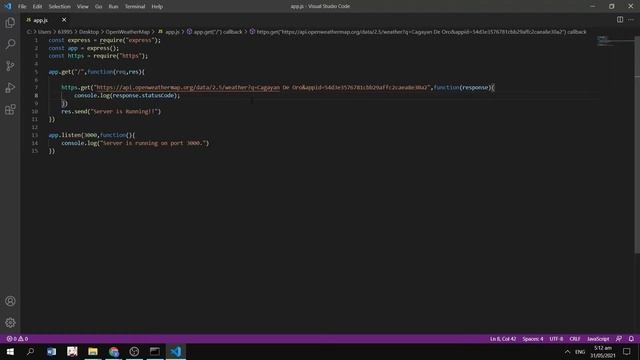Open File Explorer from taskbar
This screenshot has width=640, height=360.
(93, 351)
